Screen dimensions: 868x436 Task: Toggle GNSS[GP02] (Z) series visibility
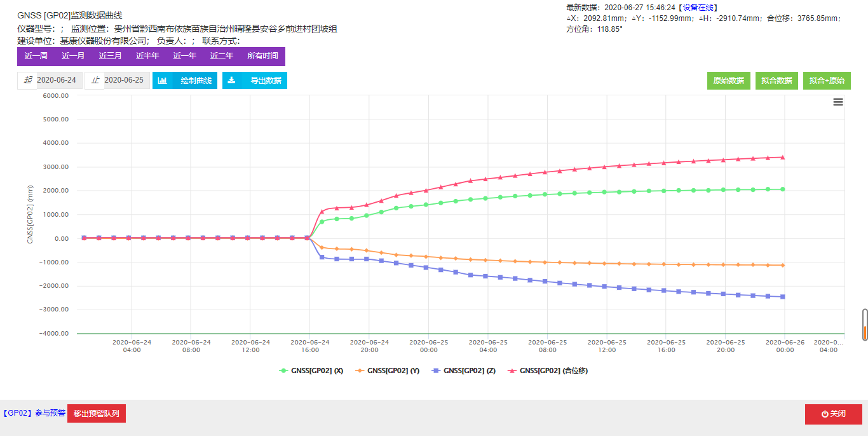click(463, 371)
